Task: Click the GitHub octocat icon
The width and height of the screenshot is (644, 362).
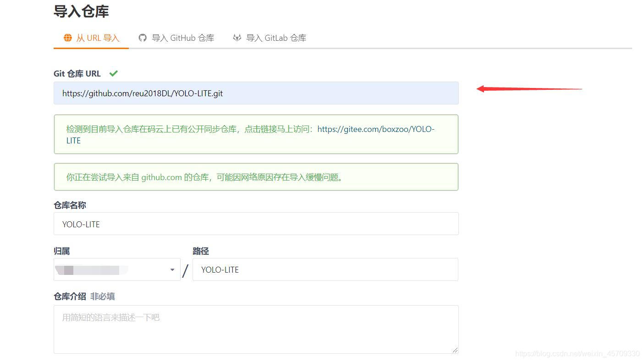Action: pyautogui.click(x=143, y=38)
